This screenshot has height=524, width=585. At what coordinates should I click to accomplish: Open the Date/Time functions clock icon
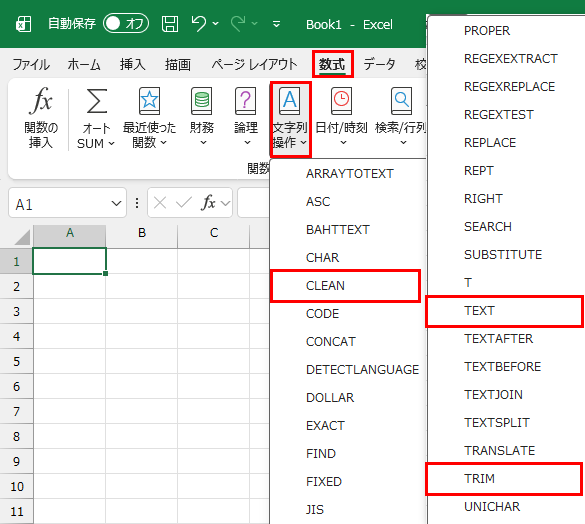[x=341, y=101]
